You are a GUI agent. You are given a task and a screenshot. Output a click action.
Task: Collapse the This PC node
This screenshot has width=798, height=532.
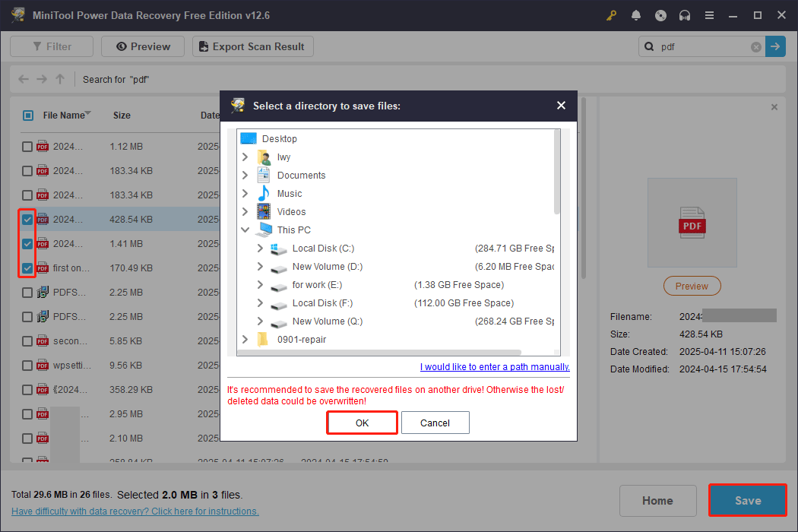(x=245, y=230)
